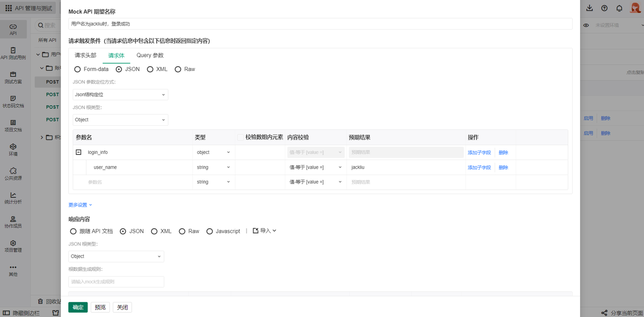The height and width of the screenshot is (317, 644).
Task: Switch to the Query 参数 tab
Action: (x=150, y=55)
